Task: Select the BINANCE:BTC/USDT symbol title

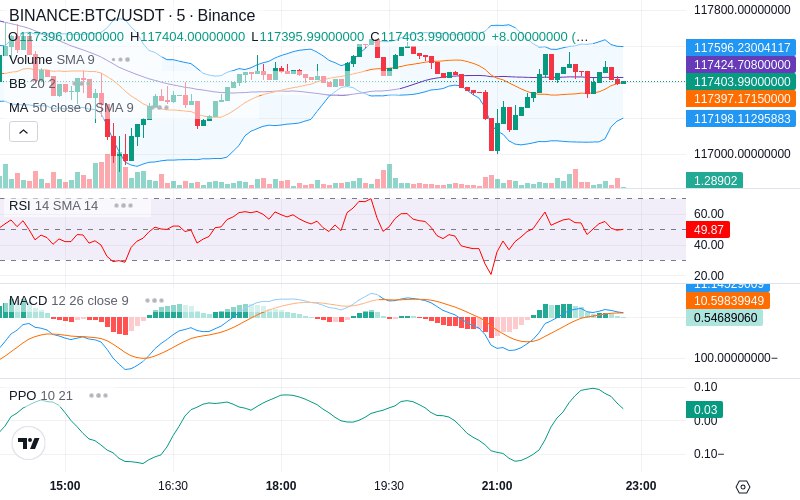Action: [87, 15]
